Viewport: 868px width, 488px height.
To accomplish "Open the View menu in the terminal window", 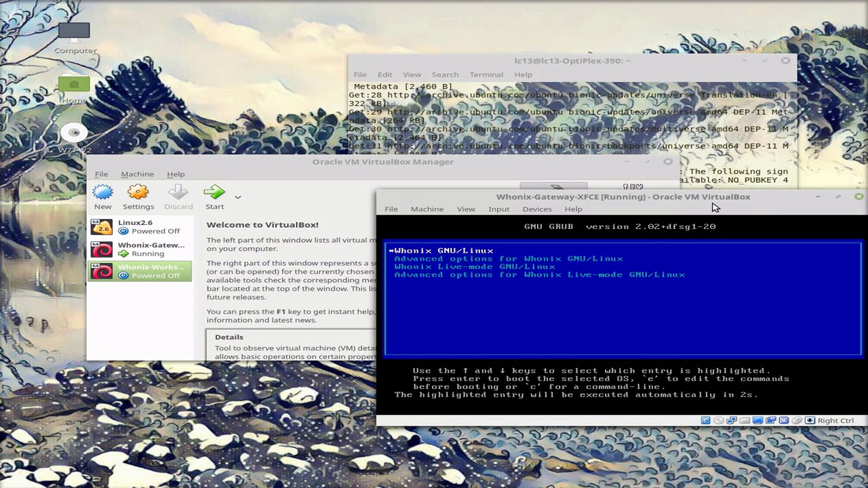I will [x=412, y=75].
